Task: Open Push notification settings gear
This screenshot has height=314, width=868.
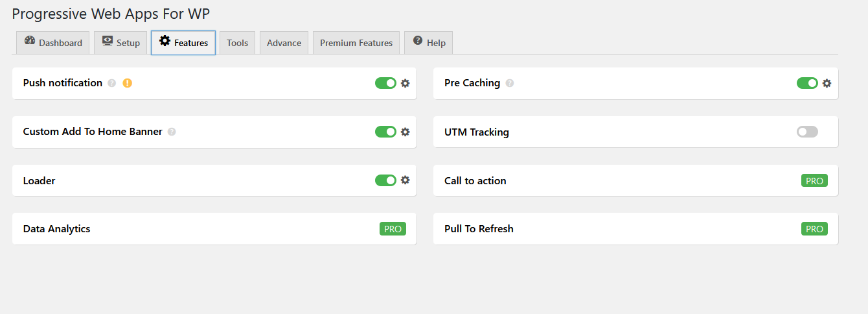Action: (405, 83)
